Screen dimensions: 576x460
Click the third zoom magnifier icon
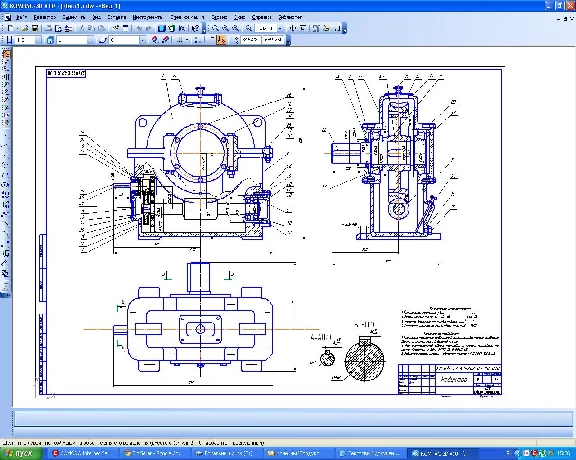coord(235,28)
